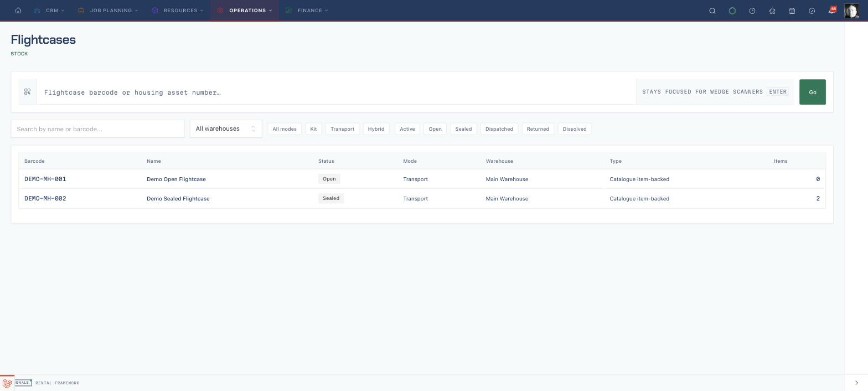Click the green circular status icon

[732, 11]
